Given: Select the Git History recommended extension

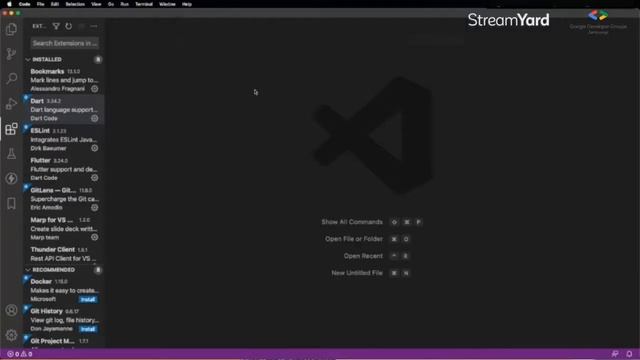Looking at the screenshot, I should coord(64,320).
